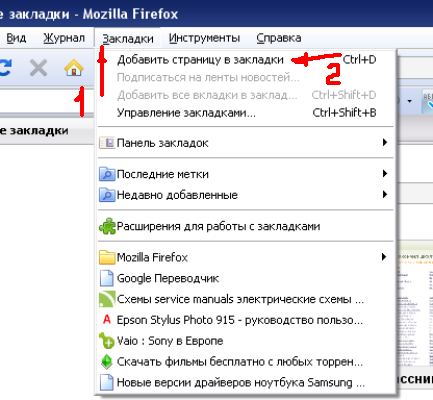Open the Mozilla Firefox bookmarks folder icon
Viewport: 433px width, 400px height.
click(107, 257)
